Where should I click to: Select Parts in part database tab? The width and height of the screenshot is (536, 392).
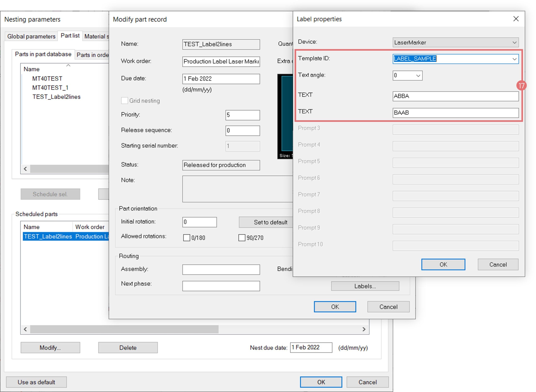click(43, 54)
